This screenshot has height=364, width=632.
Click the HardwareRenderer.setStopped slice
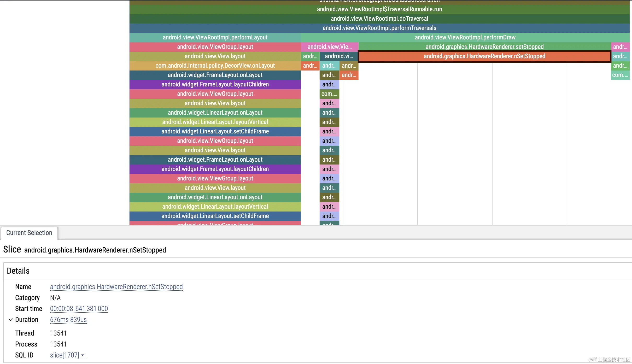coord(484,46)
